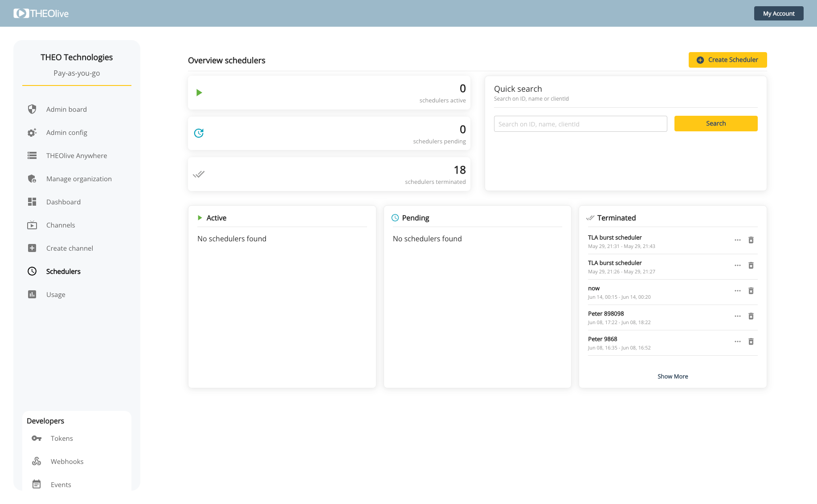Screen dimensions: 817x504
Task: Select Schedulers in the sidebar menu
Action: [63, 271]
